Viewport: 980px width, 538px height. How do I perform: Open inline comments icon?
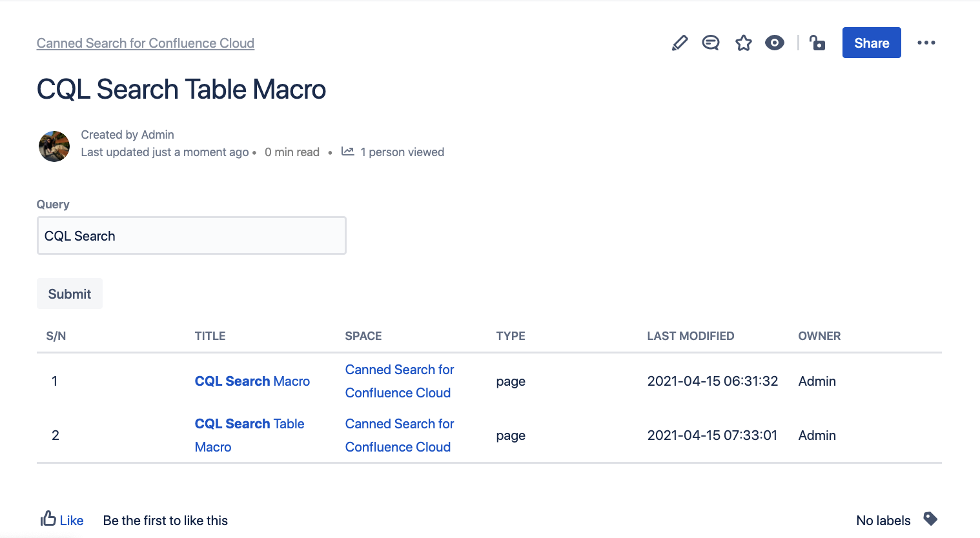711,43
